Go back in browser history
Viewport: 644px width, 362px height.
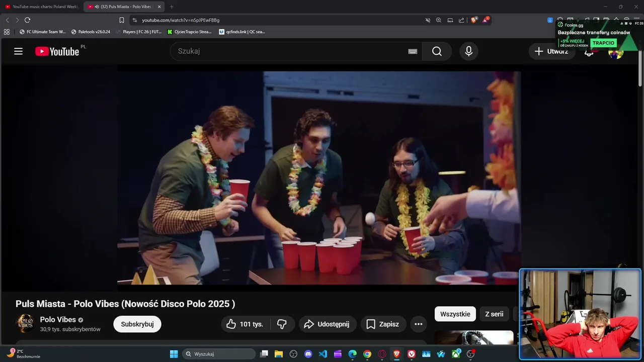point(7,20)
